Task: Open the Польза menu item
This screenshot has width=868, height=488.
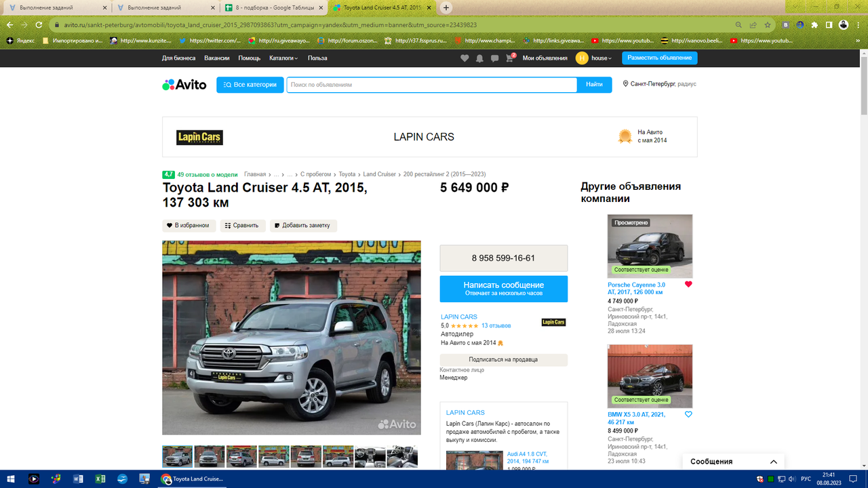Action: pos(317,58)
